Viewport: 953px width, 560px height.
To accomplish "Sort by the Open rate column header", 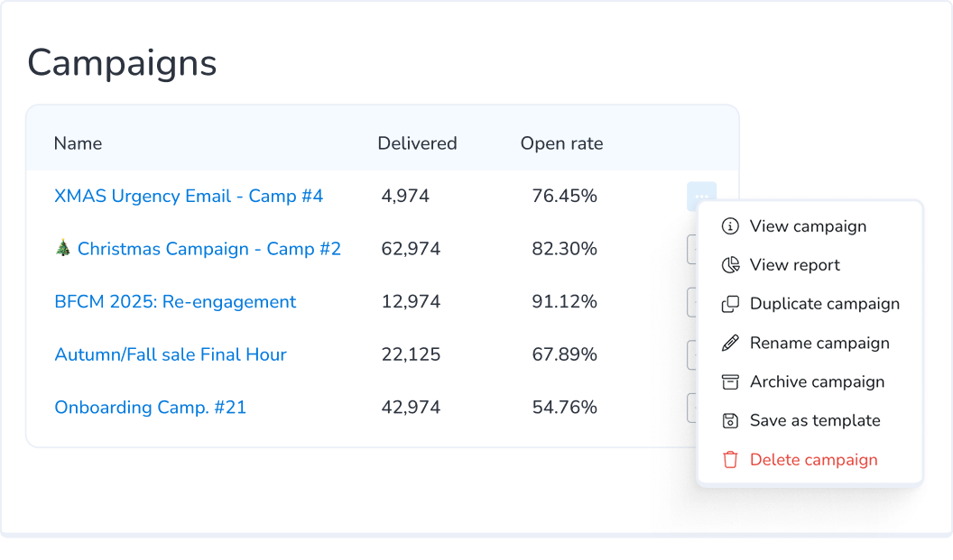I will (x=561, y=143).
